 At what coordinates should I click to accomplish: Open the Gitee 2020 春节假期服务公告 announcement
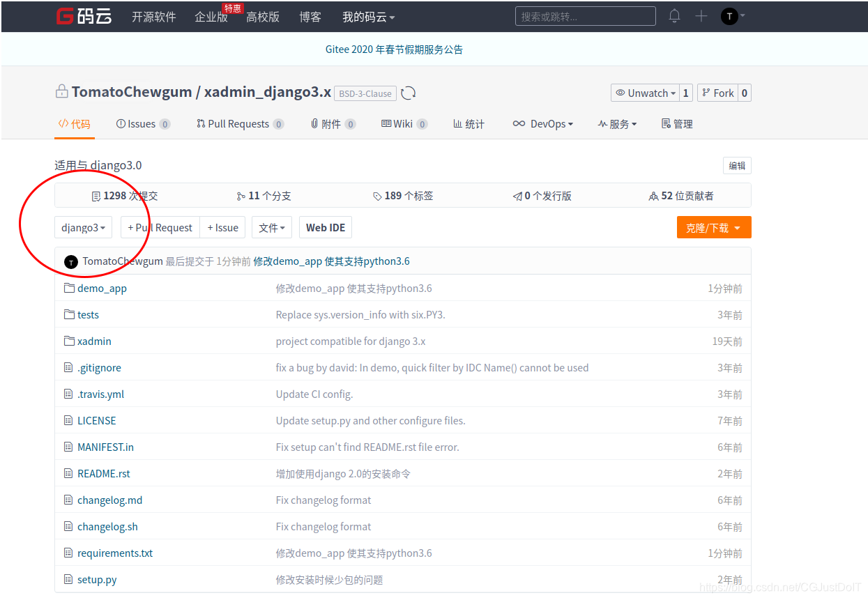tap(394, 49)
